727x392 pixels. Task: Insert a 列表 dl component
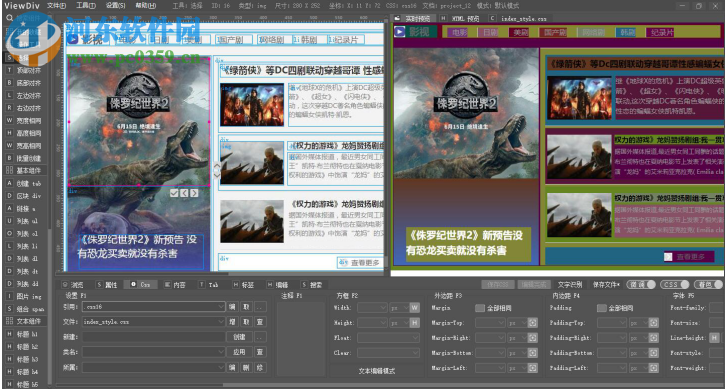click(25, 258)
